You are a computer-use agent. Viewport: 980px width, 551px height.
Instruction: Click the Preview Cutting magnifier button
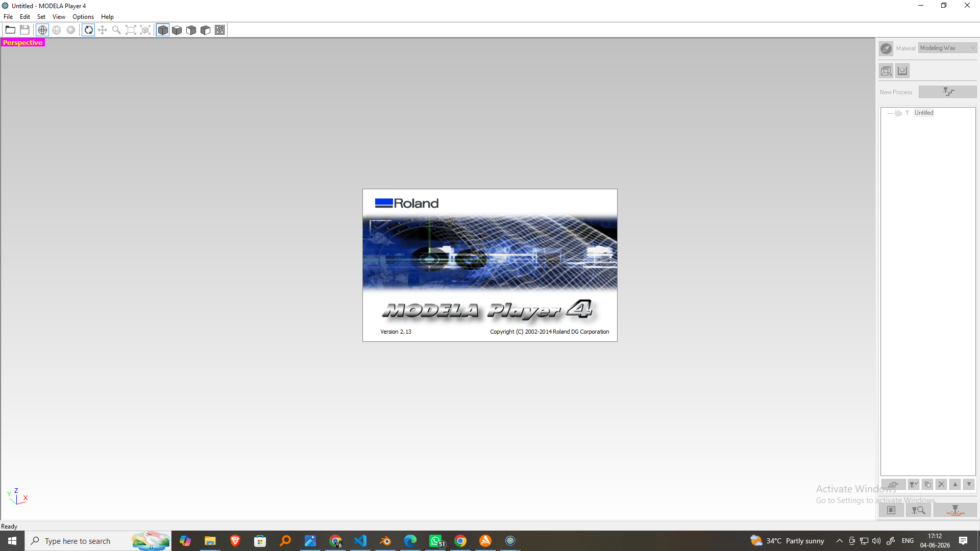pos(918,510)
